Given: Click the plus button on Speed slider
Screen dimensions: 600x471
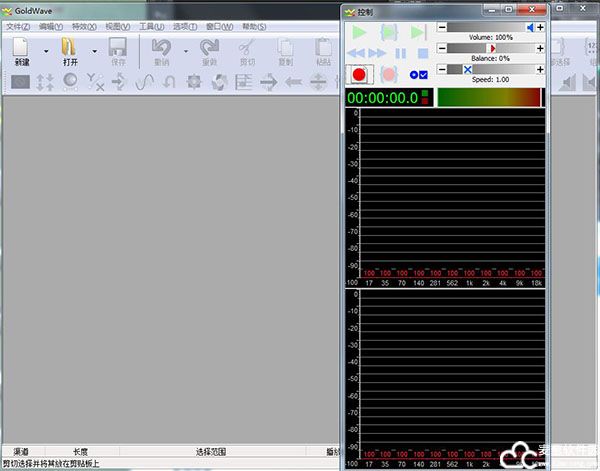Looking at the screenshot, I should point(541,69).
